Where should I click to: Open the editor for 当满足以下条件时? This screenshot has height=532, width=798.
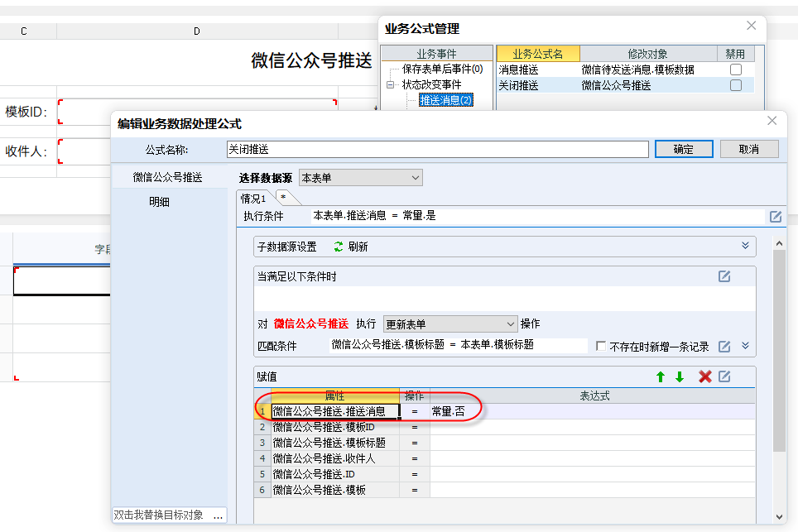click(x=724, y=276)
